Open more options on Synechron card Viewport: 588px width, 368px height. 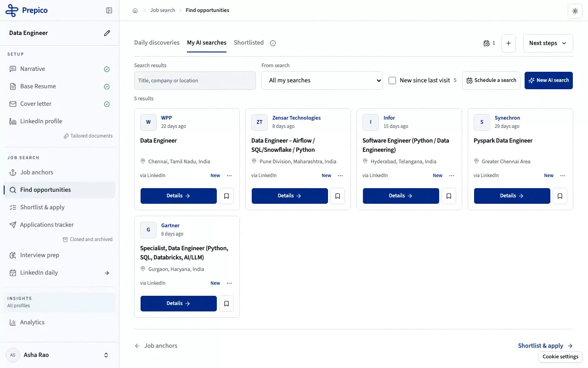click(563, 176)
